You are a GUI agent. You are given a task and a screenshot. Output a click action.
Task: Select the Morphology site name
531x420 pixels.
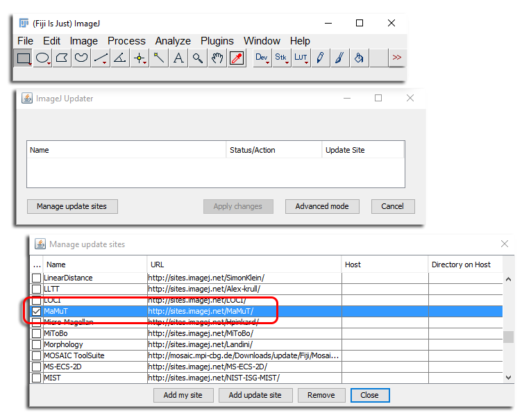(x=63, y=345)
